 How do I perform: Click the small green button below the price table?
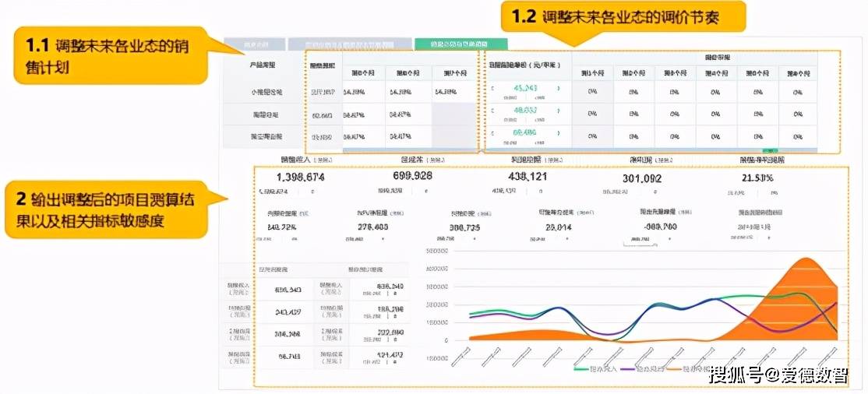point(770,149)
